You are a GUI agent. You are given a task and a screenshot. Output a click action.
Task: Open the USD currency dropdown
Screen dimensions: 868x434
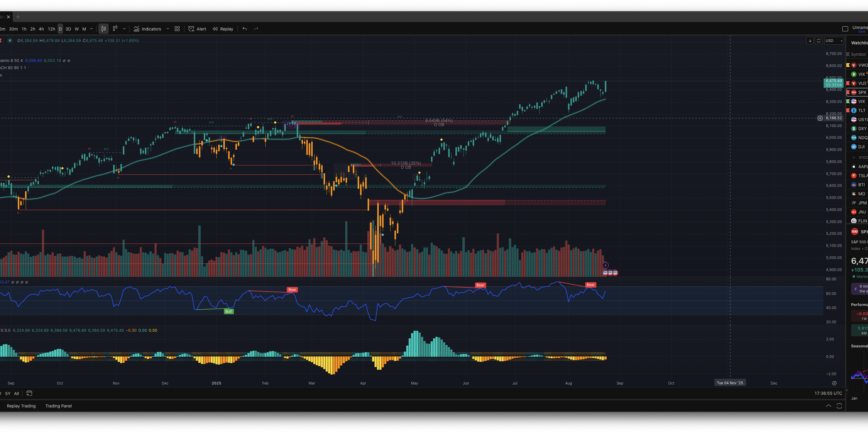coord(834,41)
